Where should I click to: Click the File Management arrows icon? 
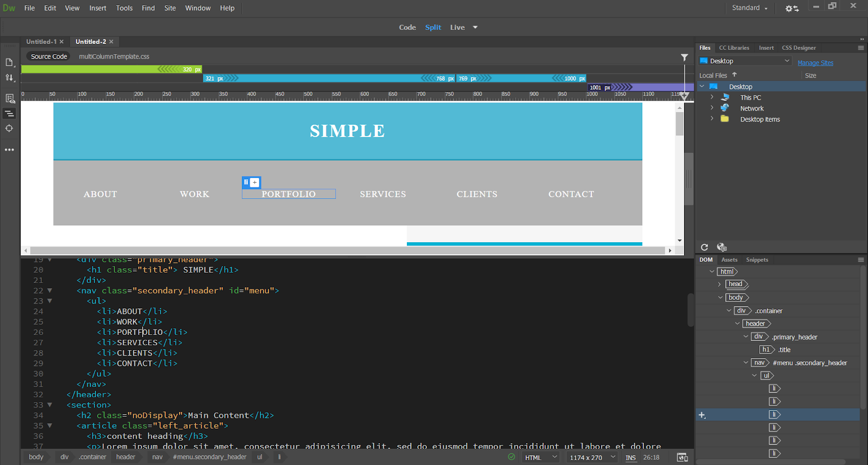9,78
